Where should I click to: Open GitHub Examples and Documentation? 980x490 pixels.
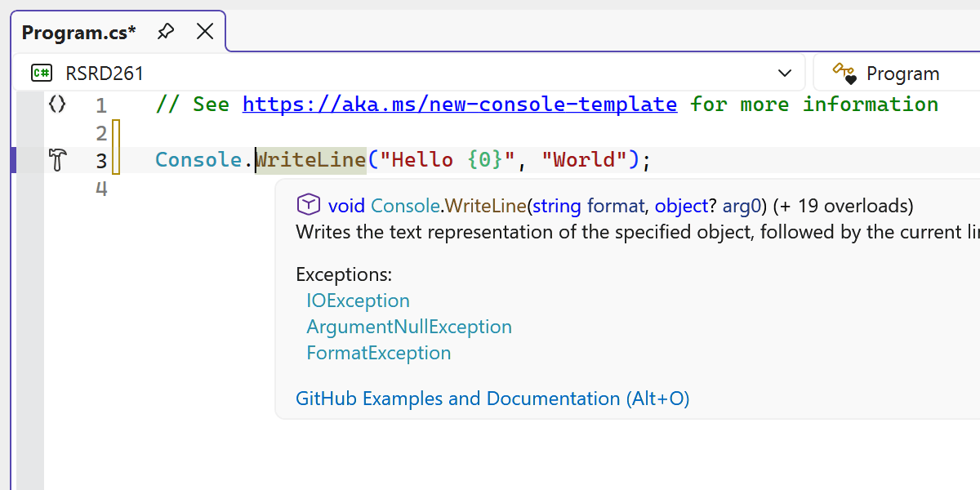(492, 399)
